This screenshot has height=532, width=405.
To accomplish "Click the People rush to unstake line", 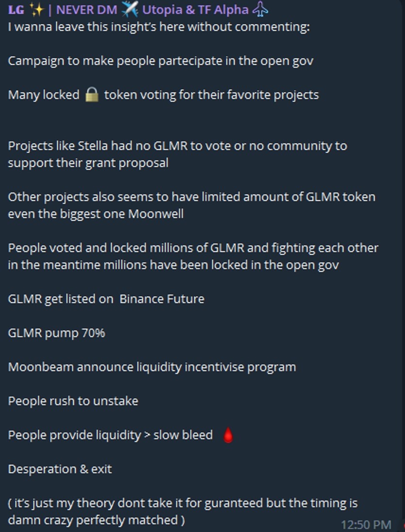I will pyautogui.click(x=73, y=401).
